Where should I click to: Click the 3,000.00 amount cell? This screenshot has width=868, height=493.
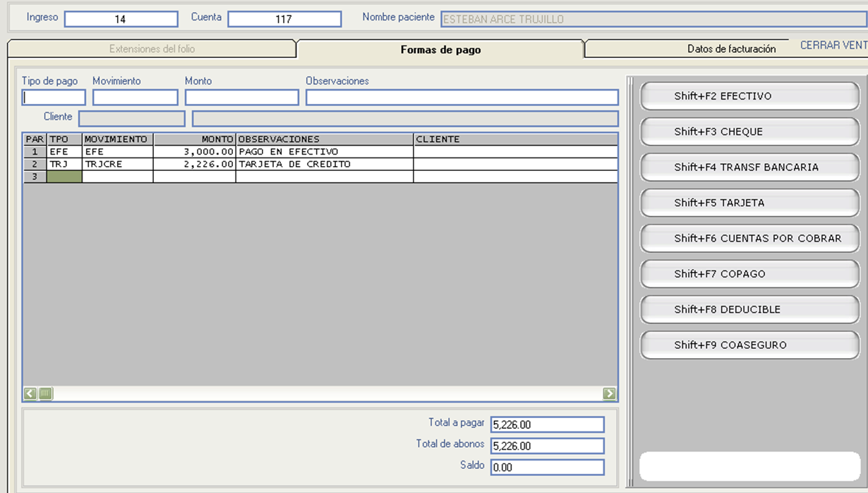point(195,152)
